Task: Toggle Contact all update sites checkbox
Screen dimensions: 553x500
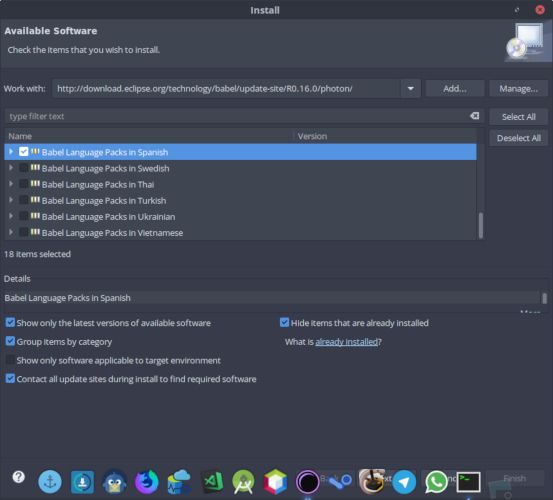Action: click(10, 379)
